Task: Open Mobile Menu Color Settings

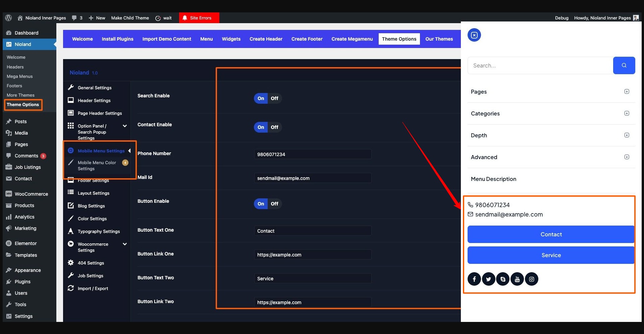Action: click(97, 165)
